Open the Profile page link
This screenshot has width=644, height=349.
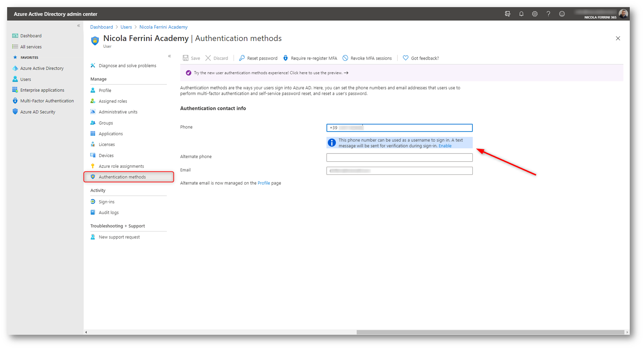click(264, 183)
